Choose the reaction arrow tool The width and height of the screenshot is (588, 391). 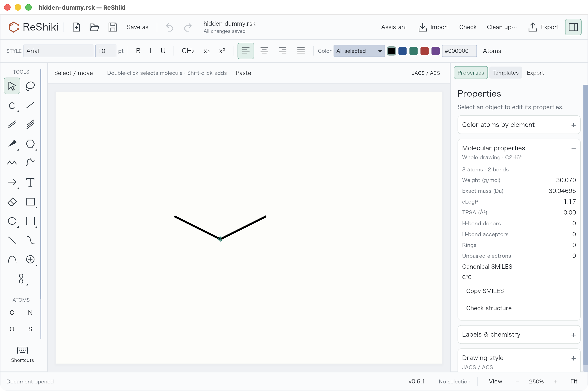(12, 182)
